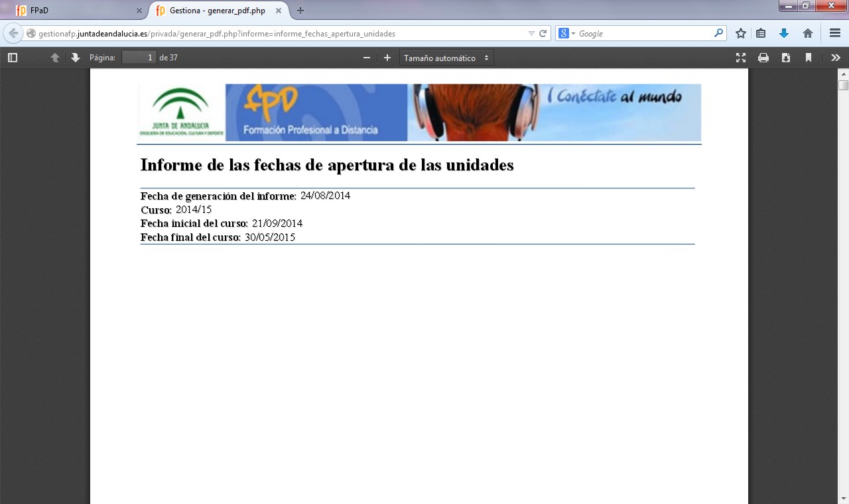Edit the page number field
This screenshot has height=504, width=849.
tap(139, 58)
